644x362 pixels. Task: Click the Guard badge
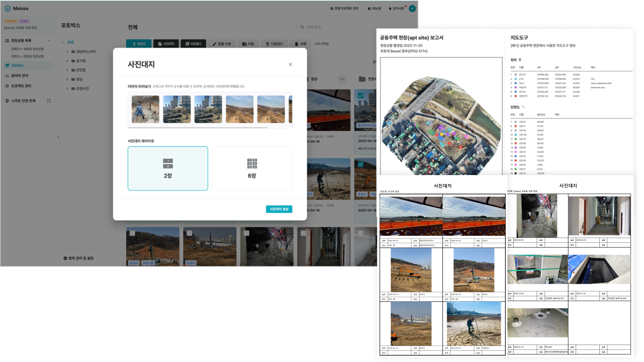[x=24, y=21]
